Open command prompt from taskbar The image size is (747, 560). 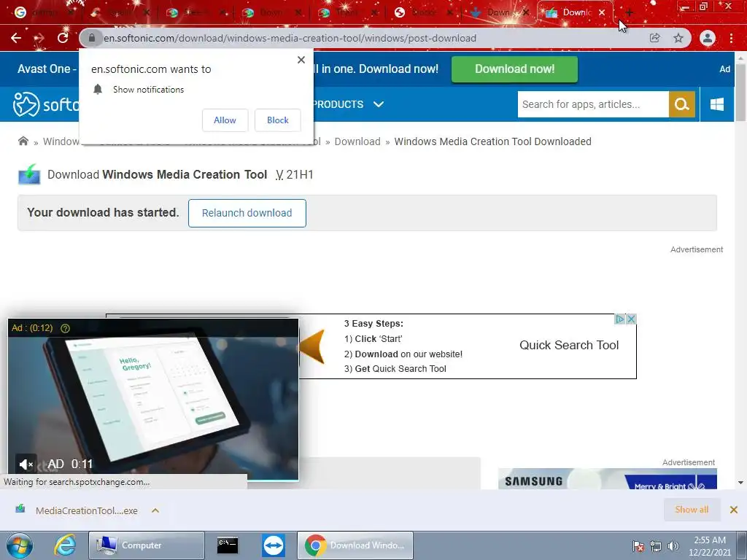coord(228,545)
